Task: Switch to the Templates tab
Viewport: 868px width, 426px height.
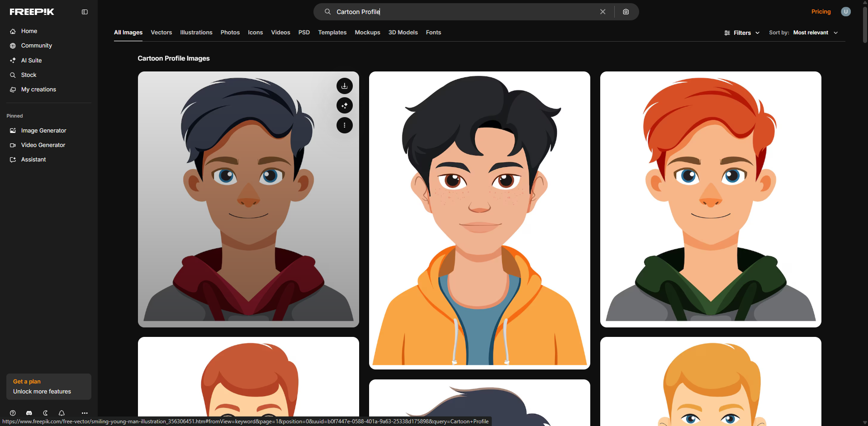Action: click(x=332, y=33)
